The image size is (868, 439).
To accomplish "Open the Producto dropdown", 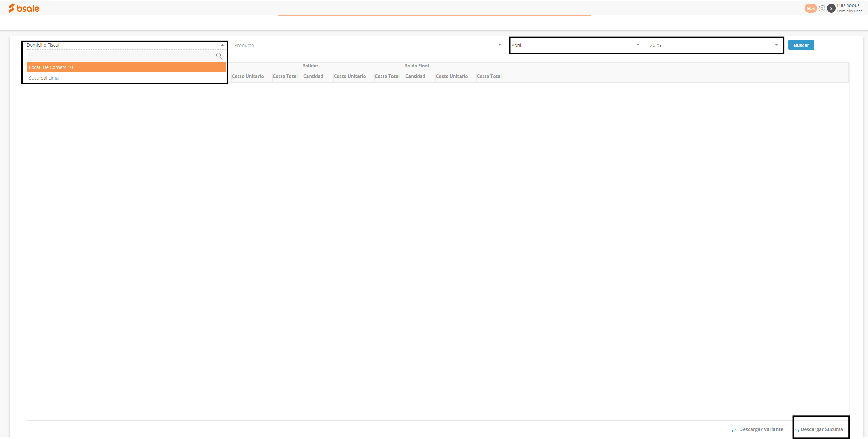I will 367,45.
